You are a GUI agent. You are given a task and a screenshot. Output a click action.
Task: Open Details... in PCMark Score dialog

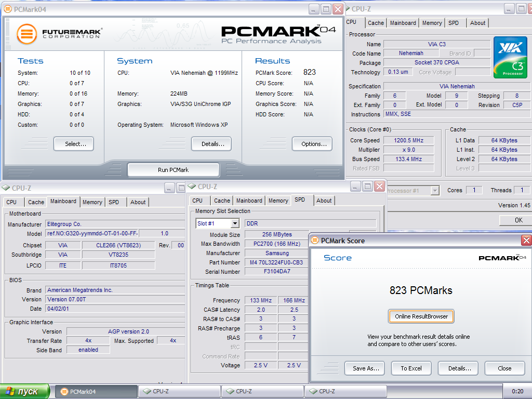coord(458,368)
